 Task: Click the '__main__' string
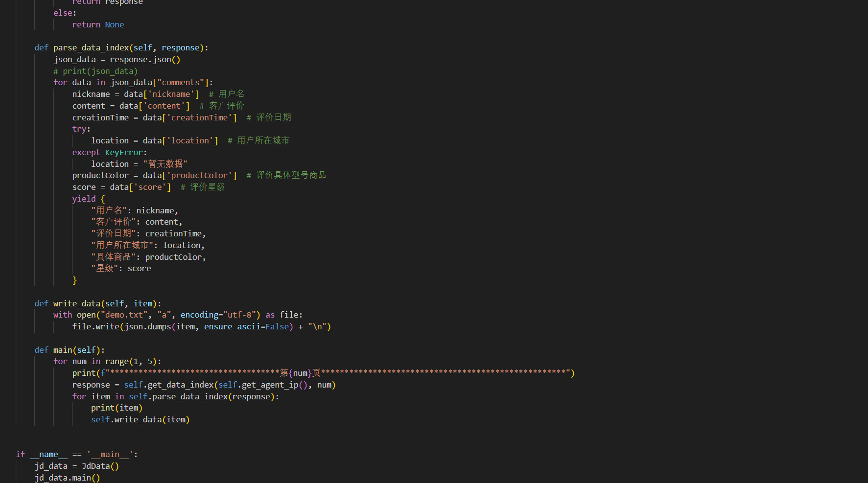[x=110, y=454]
